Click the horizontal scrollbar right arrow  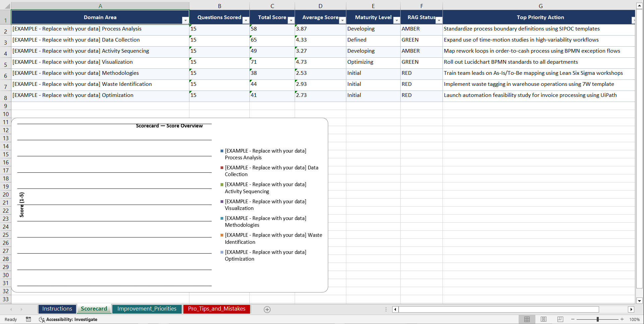click(632, 309)
